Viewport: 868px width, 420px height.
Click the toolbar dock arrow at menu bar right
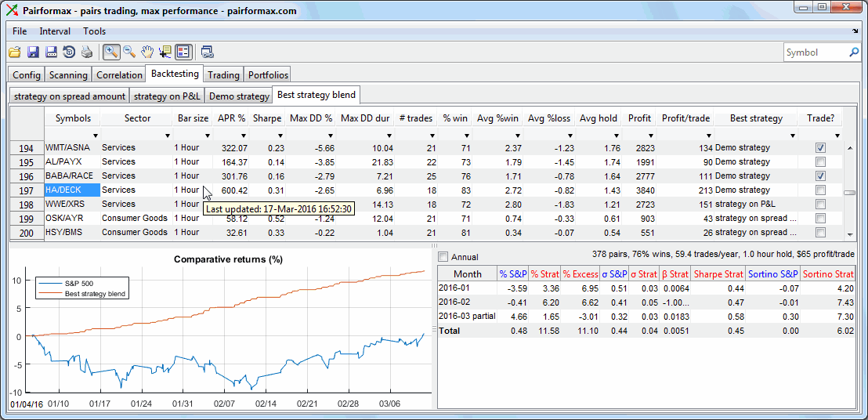(855, 31)
